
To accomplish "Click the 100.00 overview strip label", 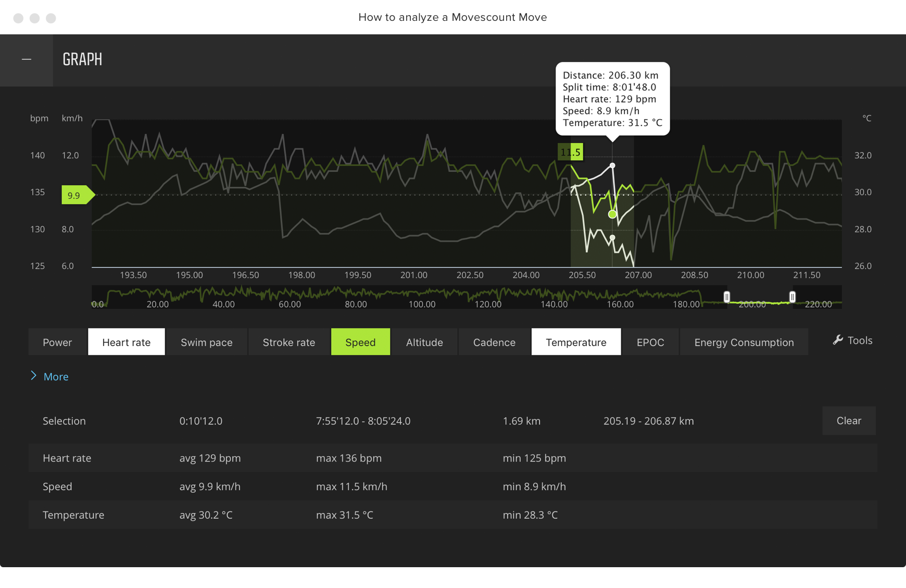I will [x=422, y=304].
